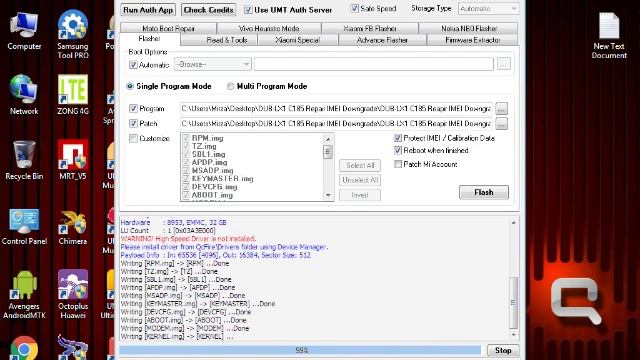Toggle SBL1.img partition checkbox
The width and height of the screenshot is (640, 360).
tap(186, 154)
